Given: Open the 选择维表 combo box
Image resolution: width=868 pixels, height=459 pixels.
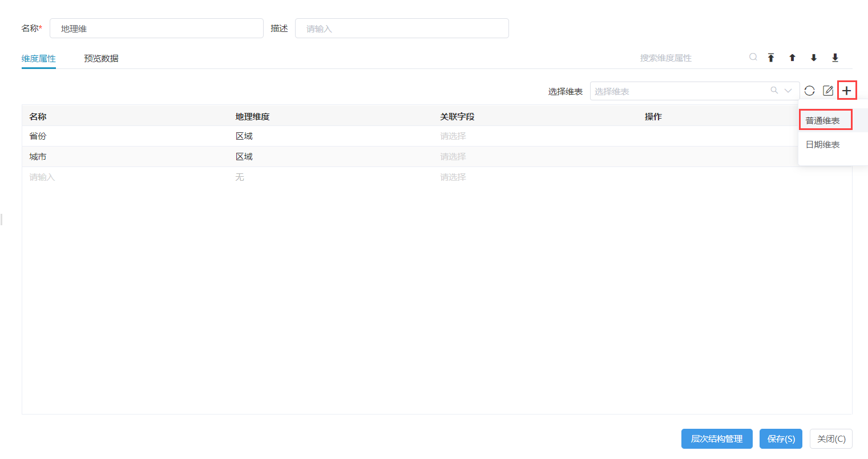Looking at the screenshot, I should 695,91.
